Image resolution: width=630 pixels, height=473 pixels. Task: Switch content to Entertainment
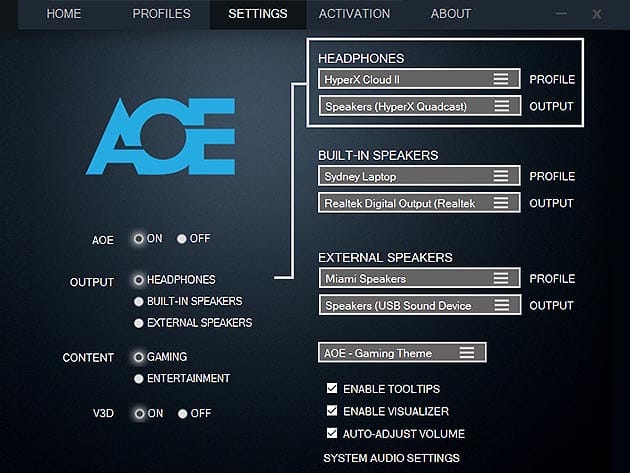coord(139,378)
